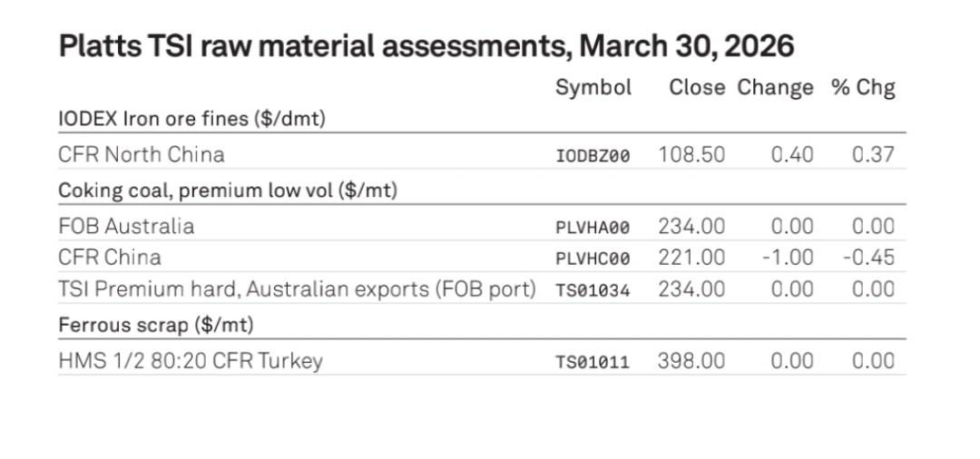Select the Coking coal premium low vol heading
Image resolution: width=980 pixels, height=459 pixels.
click(228, 190)
